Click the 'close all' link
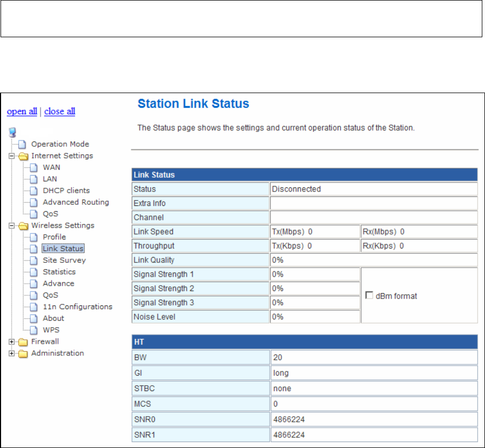The height and width of the screenshot is (448, 485). coord(60,111)
